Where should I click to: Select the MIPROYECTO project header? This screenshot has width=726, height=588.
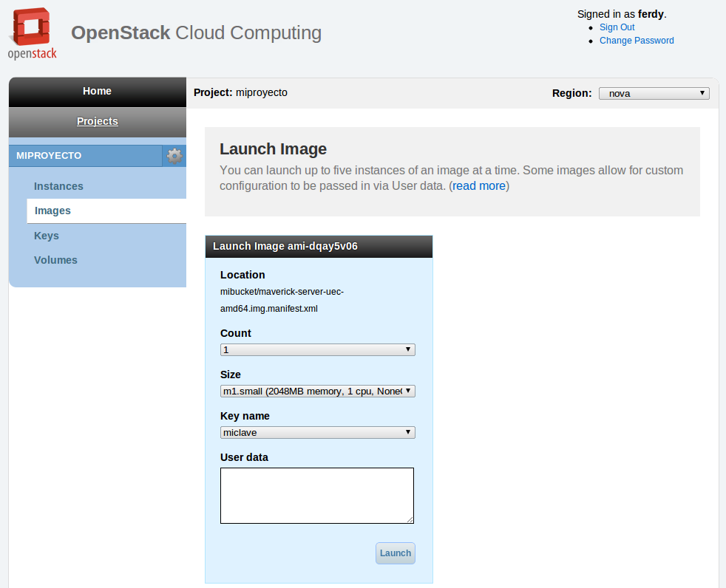pyautogui.click(x=86, y=156)
